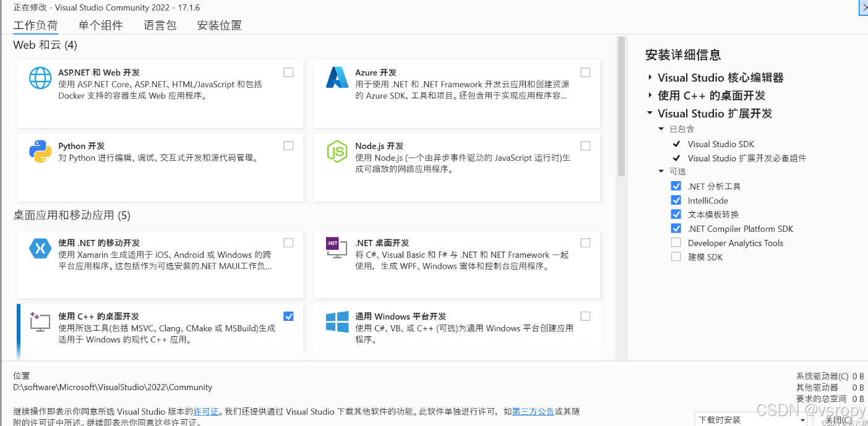Check the Node.js 开发 workload checkbox
Screen dimensions: 868x426
tap(585, 146)
